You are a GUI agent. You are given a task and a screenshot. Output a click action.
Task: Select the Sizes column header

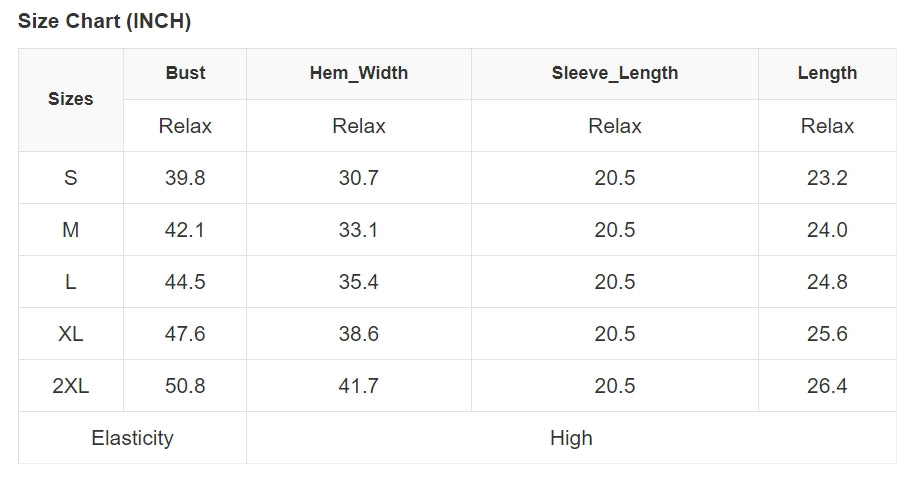tap(70, 99)
